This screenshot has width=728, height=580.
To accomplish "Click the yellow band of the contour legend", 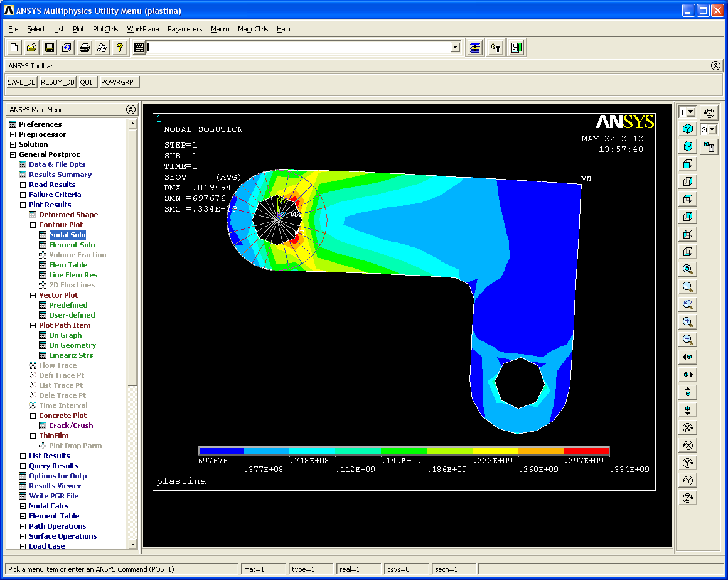I will [495, 451].
